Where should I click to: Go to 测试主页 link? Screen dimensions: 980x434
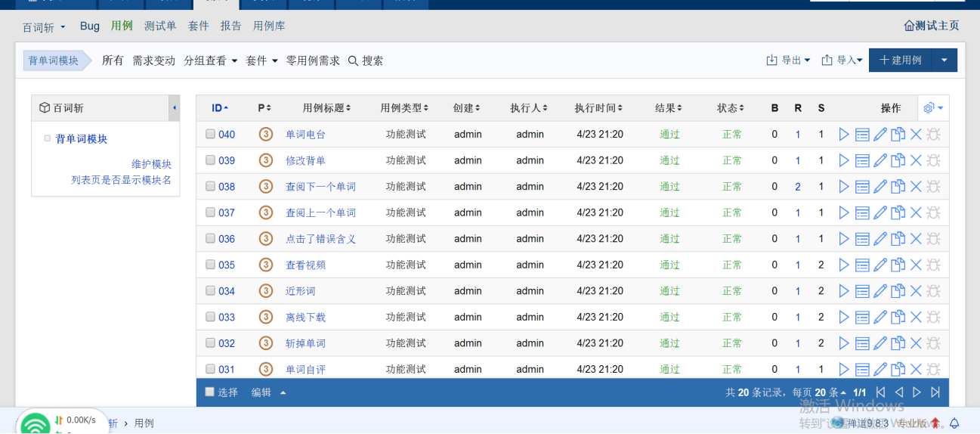pos(932,26)
